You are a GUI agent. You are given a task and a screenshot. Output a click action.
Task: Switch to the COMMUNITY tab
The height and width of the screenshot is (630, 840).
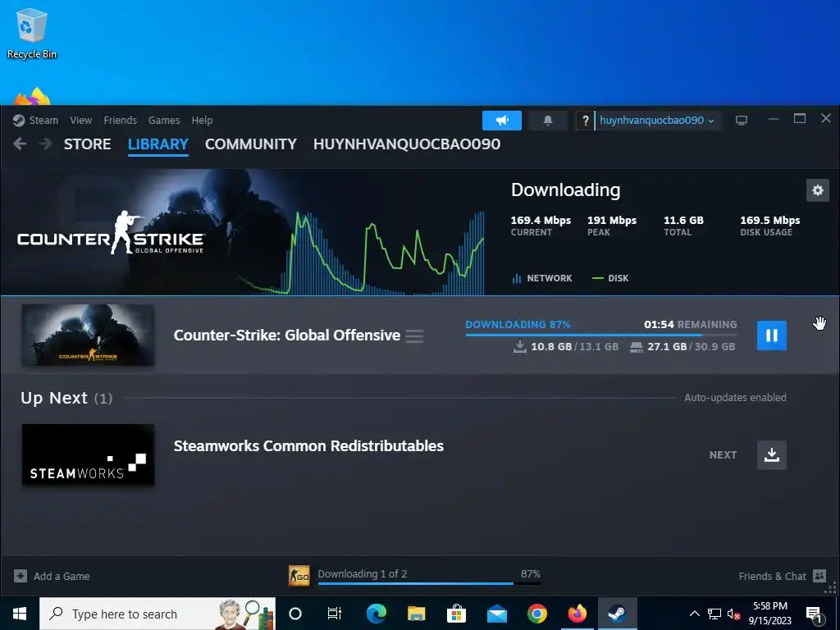click(251, 144)
